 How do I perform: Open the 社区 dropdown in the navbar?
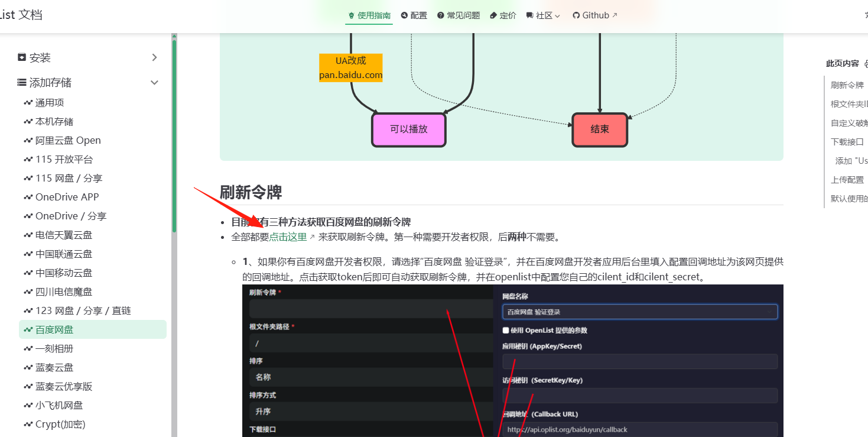coord(543,15)
